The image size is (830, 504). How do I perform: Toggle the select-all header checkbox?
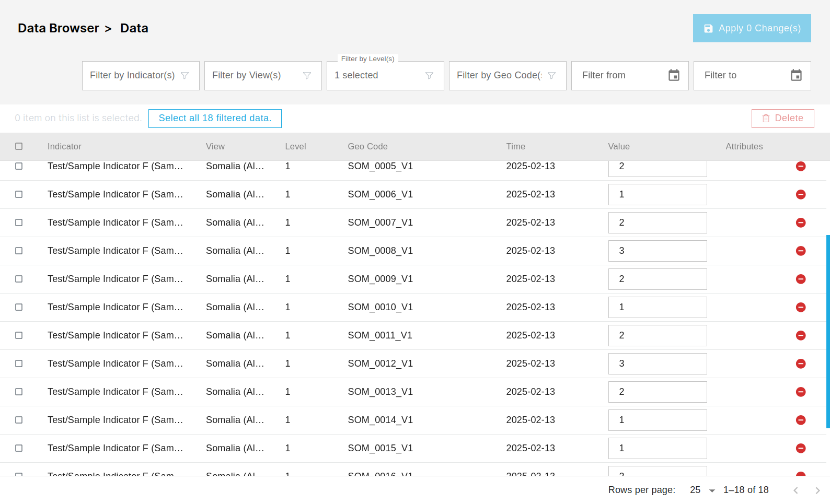click(19, 146)
